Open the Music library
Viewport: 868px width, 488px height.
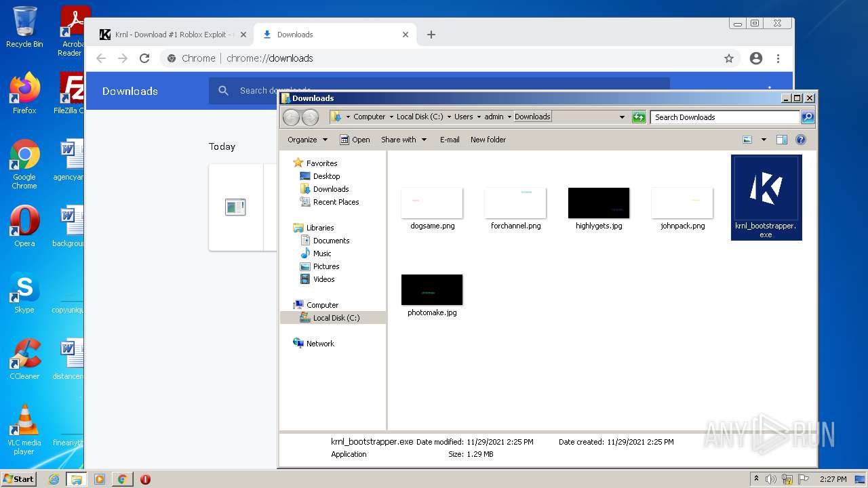[x=322, y=253]
